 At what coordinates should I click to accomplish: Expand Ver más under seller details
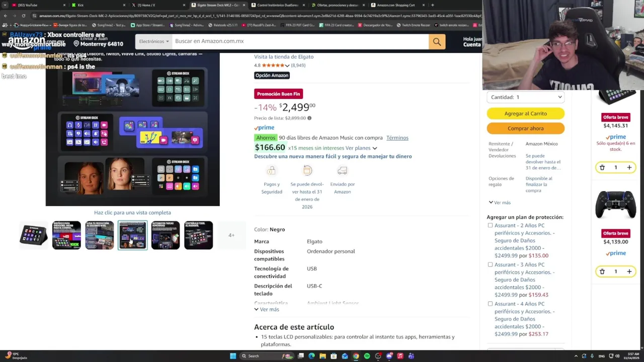coord(500,203)
